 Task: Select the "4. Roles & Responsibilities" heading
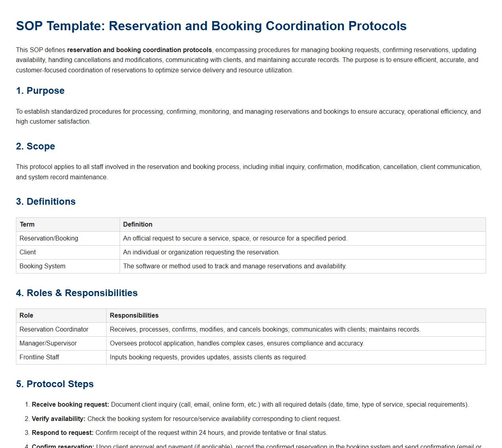click(77, 293)
